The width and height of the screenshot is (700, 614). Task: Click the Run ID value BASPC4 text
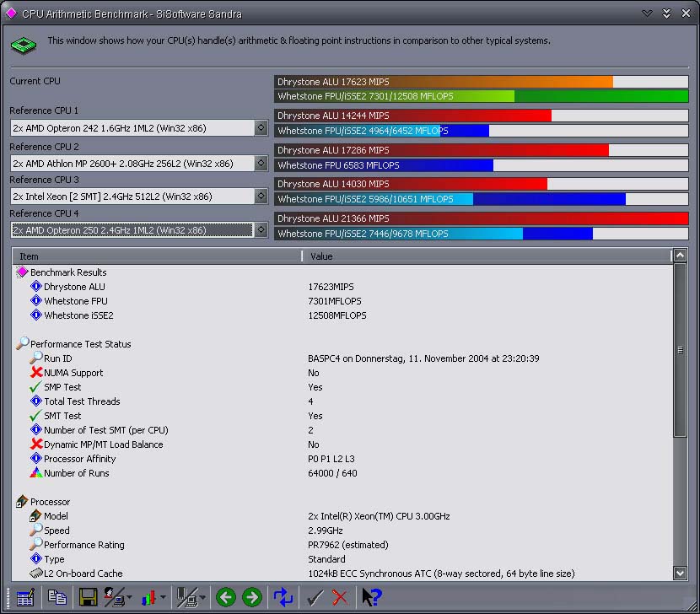pos(423,358)
